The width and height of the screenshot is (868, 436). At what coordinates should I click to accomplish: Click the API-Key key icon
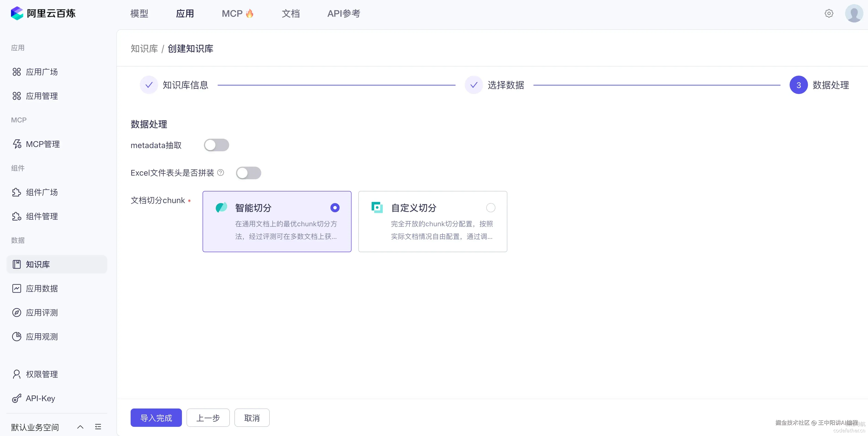[x=16, y=398]
